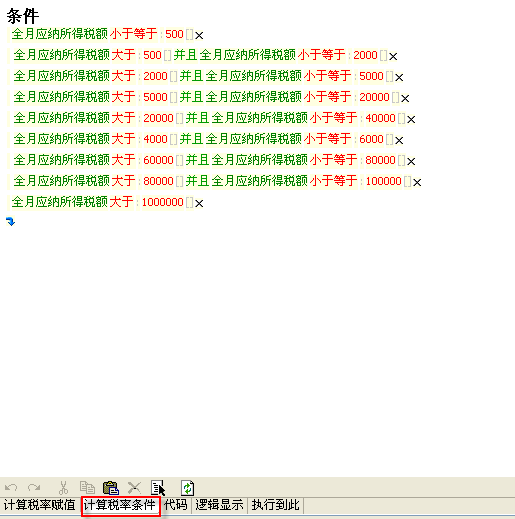515x519 pixels.
Task: Click the upper limit value 100000
Action: coord(383,181)
